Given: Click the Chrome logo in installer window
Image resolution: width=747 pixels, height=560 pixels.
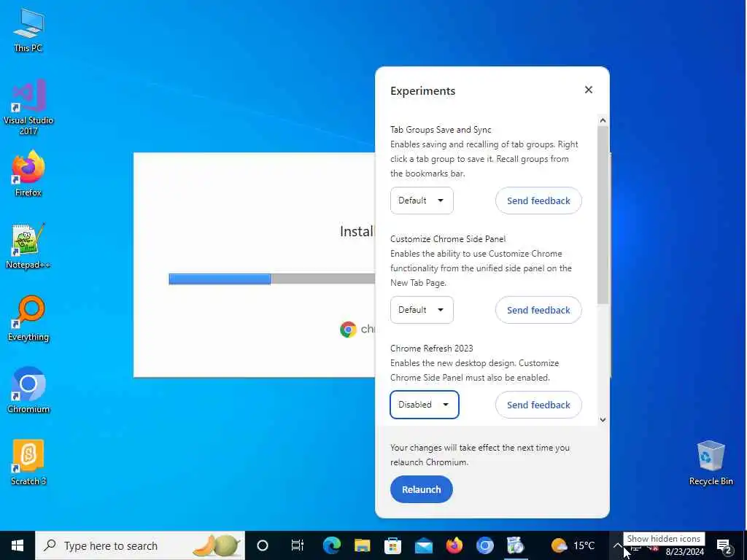Looking at the screenshot, I should coord(348,329).
